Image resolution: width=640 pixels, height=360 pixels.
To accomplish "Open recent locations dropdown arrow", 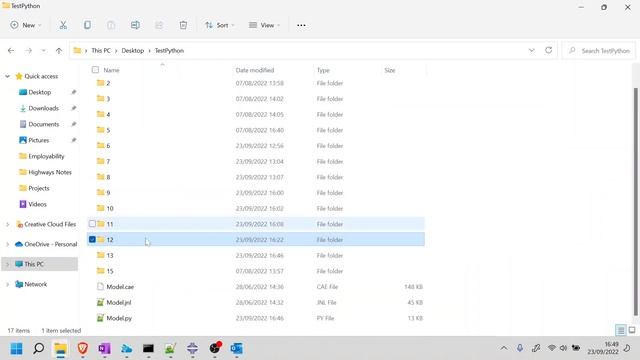I will click(43, 51).
